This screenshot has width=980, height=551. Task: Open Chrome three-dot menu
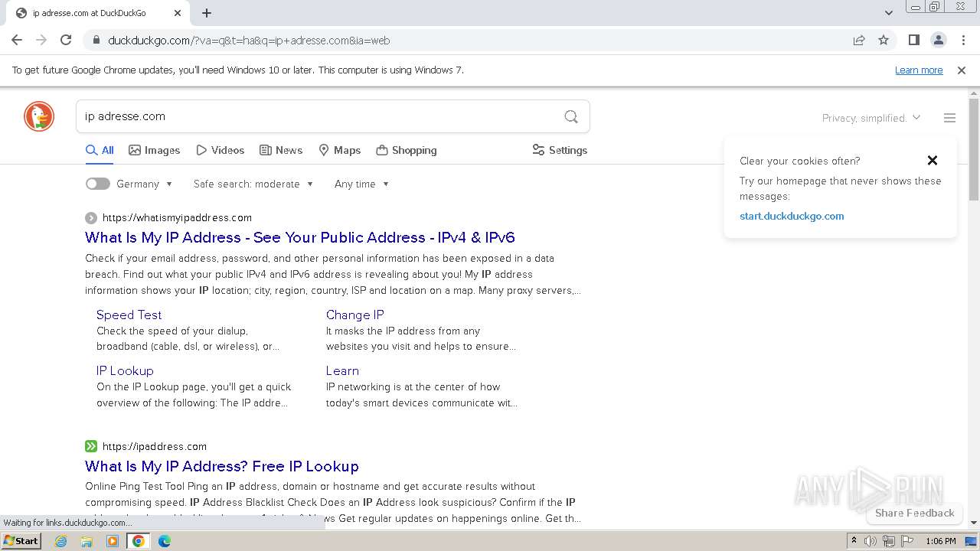963,40
